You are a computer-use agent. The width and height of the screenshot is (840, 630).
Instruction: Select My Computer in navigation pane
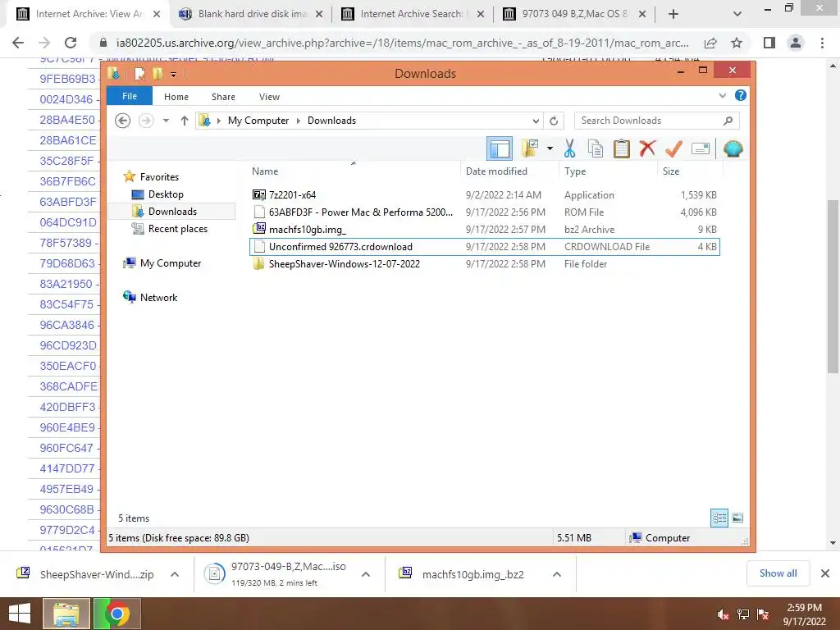[x=171, y=263]
